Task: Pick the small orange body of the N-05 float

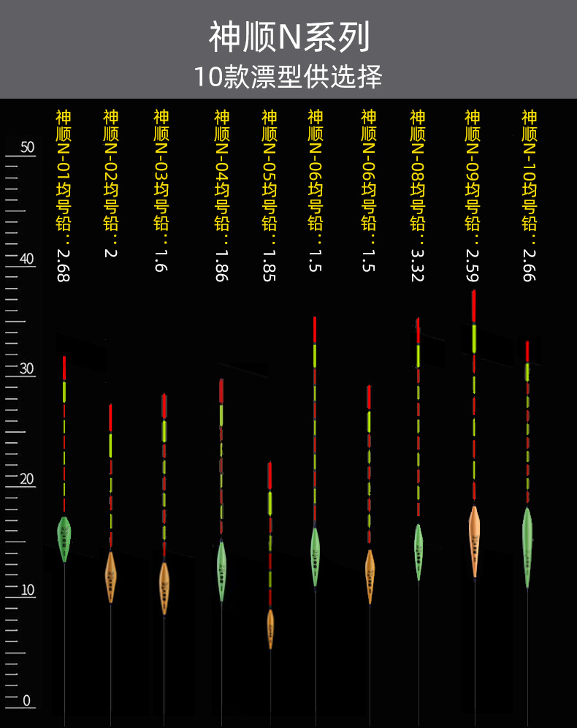Action: tap(270, 629)
